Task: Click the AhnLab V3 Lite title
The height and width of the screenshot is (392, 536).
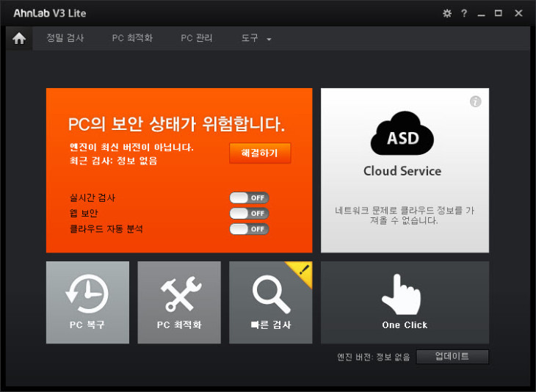Action: click(50, 13)
